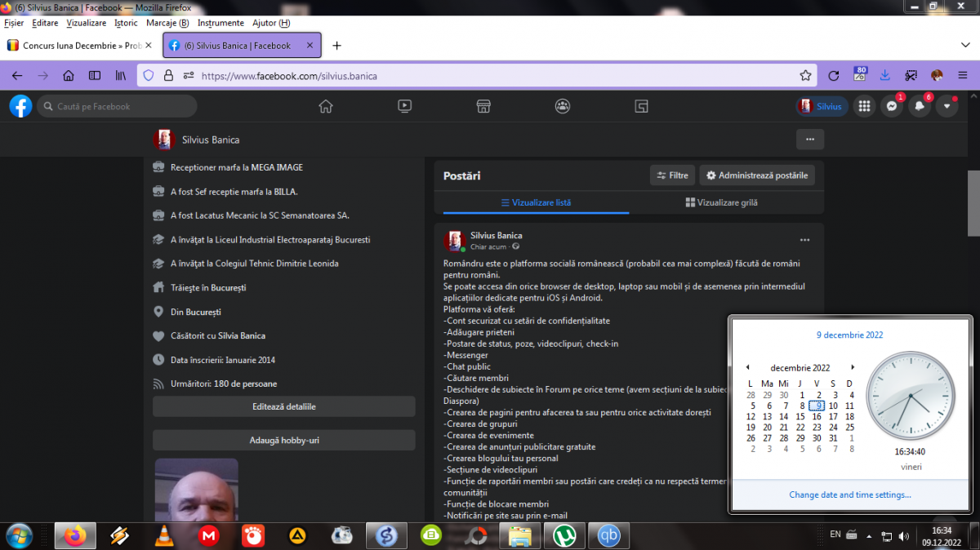Open Facebook Groups icon

click(563, 106)
